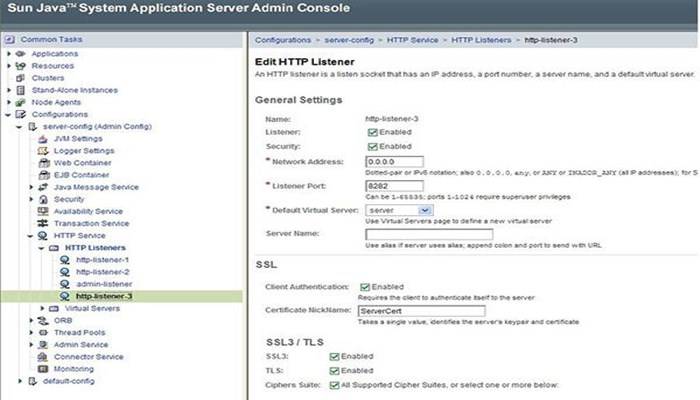This screenshot has width=700, height=400.
Task: Disable the Listener Enabled checkbox
Action: click(372, 132)
